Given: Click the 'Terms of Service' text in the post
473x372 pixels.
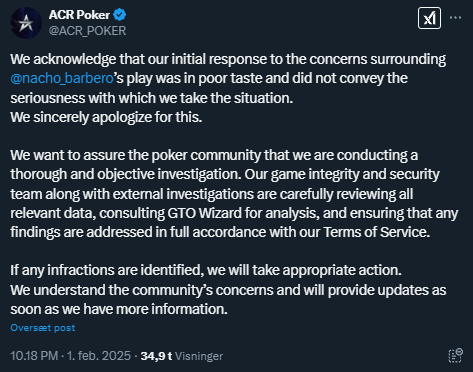Looking at the screenshot, I should [x=376, y=232].
